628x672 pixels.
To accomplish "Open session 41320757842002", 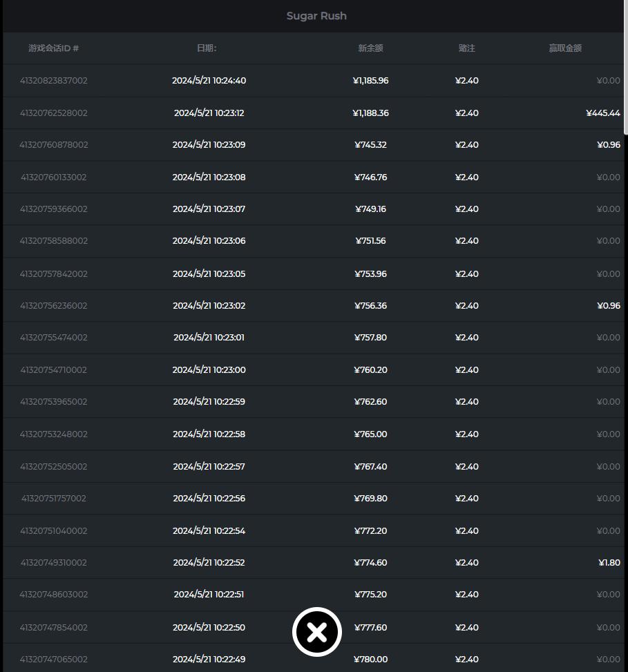I will click(x=54, y=274).
